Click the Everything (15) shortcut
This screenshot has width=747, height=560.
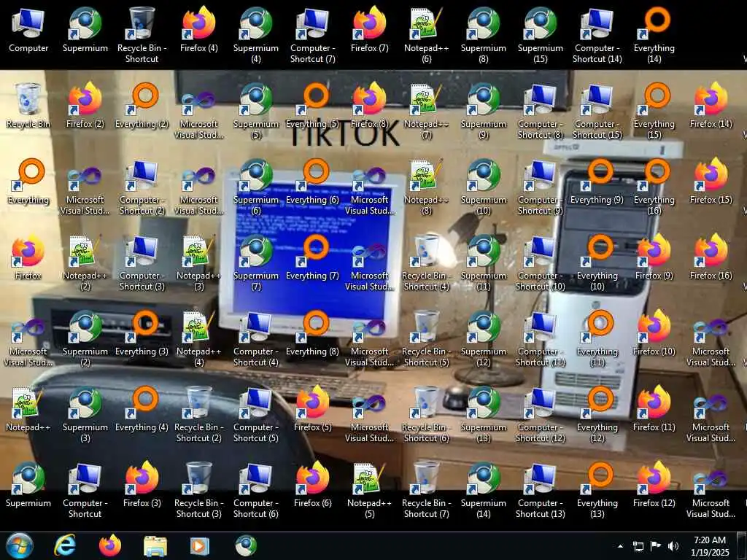(x=654, y=112)
